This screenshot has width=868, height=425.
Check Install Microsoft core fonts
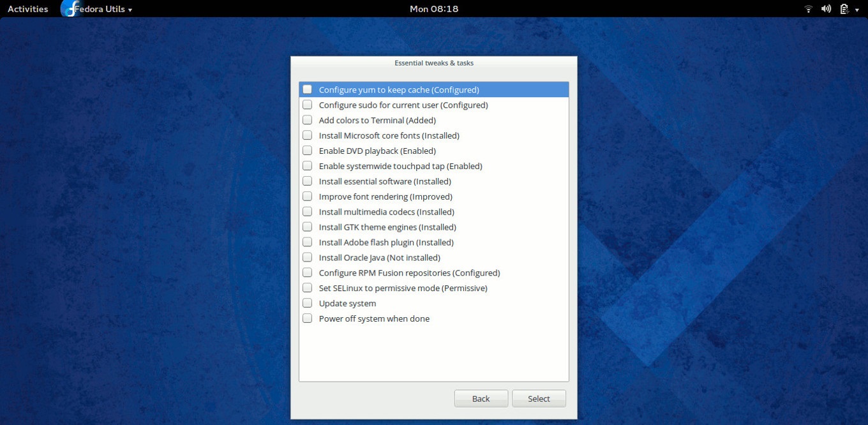coord(307,135)
